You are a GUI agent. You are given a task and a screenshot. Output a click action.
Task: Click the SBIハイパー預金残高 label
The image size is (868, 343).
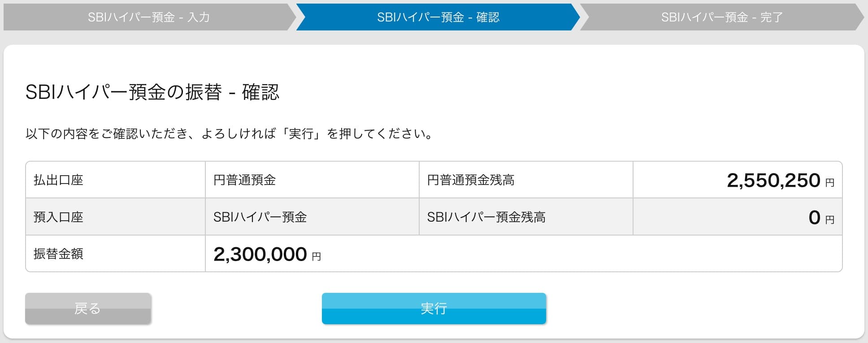click(486, 217)
